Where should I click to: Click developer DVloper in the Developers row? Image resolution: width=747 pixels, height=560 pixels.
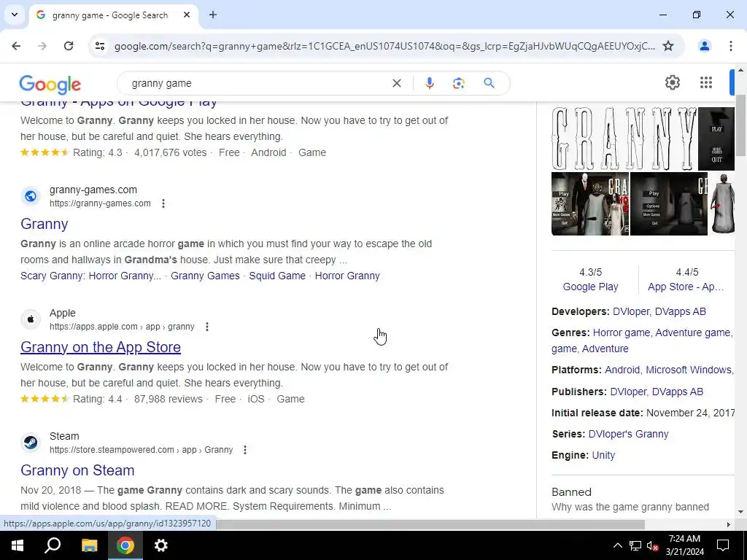click(631, 311)
